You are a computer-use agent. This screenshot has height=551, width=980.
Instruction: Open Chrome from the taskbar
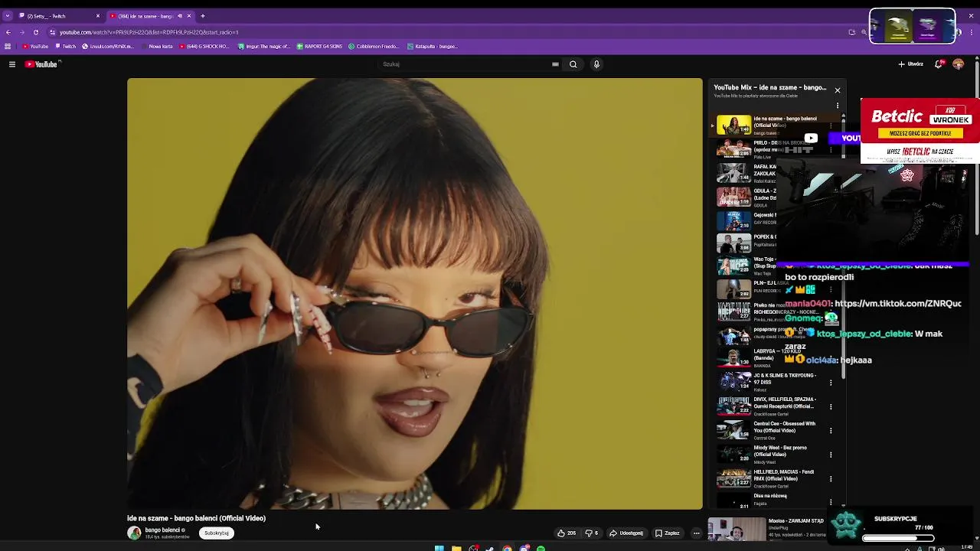[507, 548]
